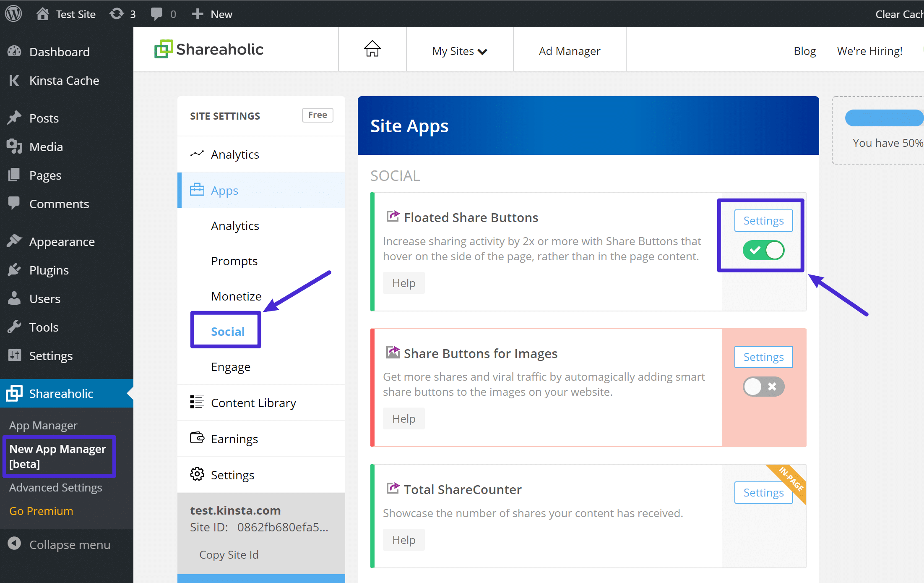
Task: Click the Content Library icon in settings
Action: point(197,402)
